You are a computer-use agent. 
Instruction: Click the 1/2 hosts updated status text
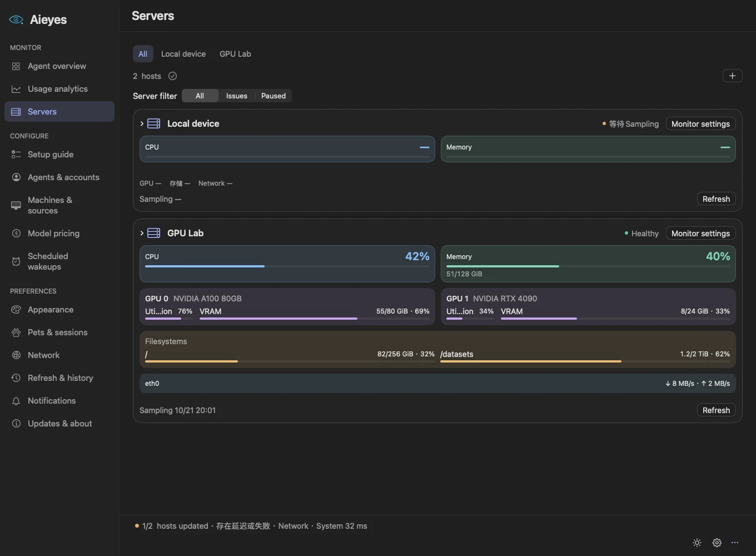[175, 526]
